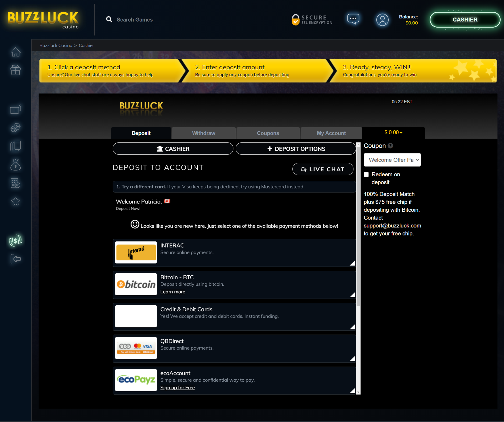This screenshot has width=504, height=422.
Task: Click the Secure SSL Encryption padlock badge
Action: coord(312,20)
